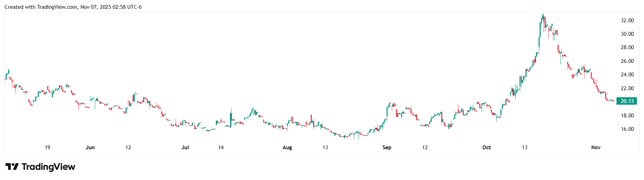Screen dimensions: 644x180
Task: Select the 18.00 price axis label
Action: coord(627,116)
